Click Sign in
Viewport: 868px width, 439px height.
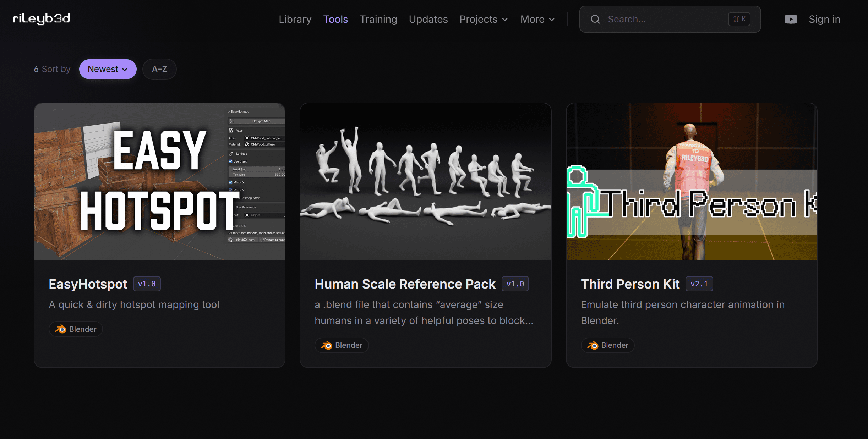[x=824, y=19]
